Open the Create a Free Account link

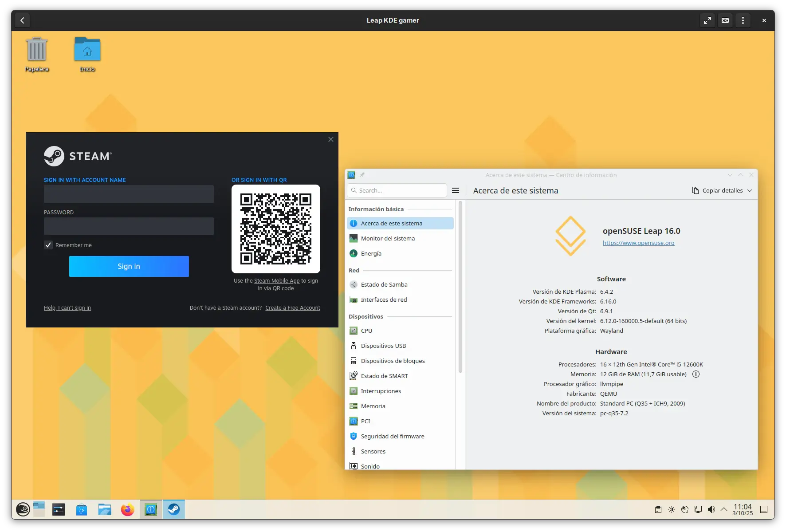pyautogui.click(x=292, y=308)
